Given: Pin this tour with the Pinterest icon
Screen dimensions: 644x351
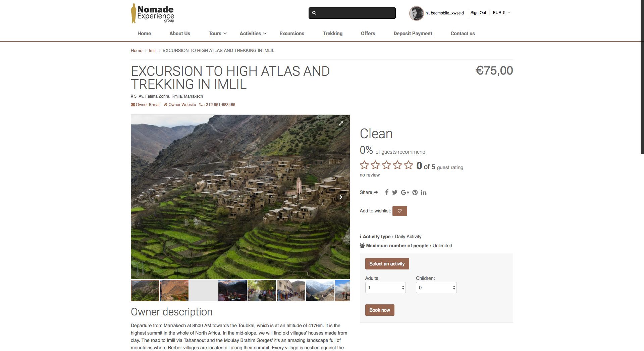Looking at the screenshot, I should [415, 193].
